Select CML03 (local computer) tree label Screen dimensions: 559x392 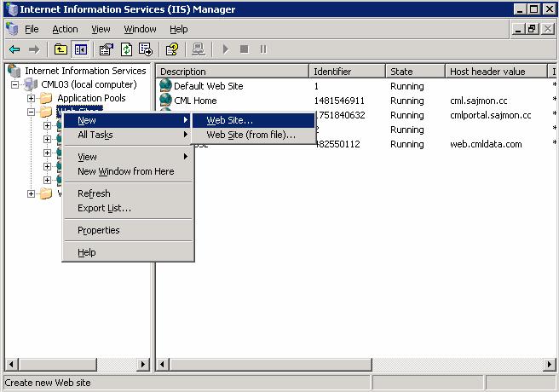point(89,84)
